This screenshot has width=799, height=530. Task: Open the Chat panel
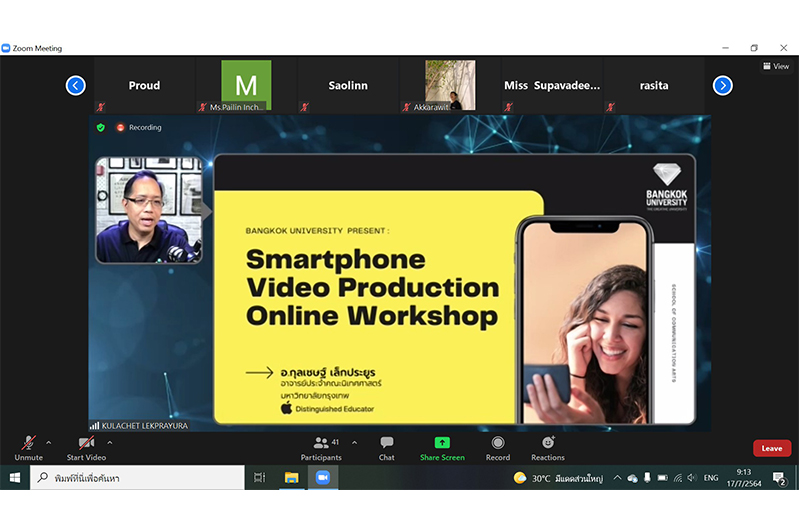point(387,448)
